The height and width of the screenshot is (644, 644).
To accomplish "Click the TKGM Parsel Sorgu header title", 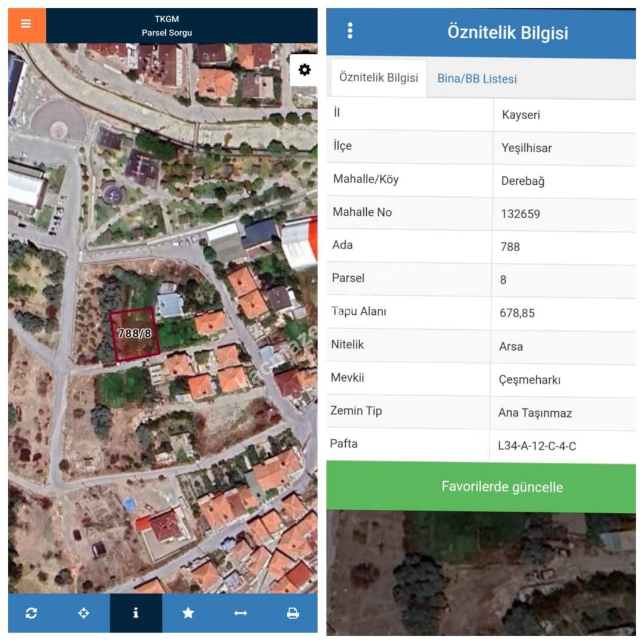I will pos(167,26).
